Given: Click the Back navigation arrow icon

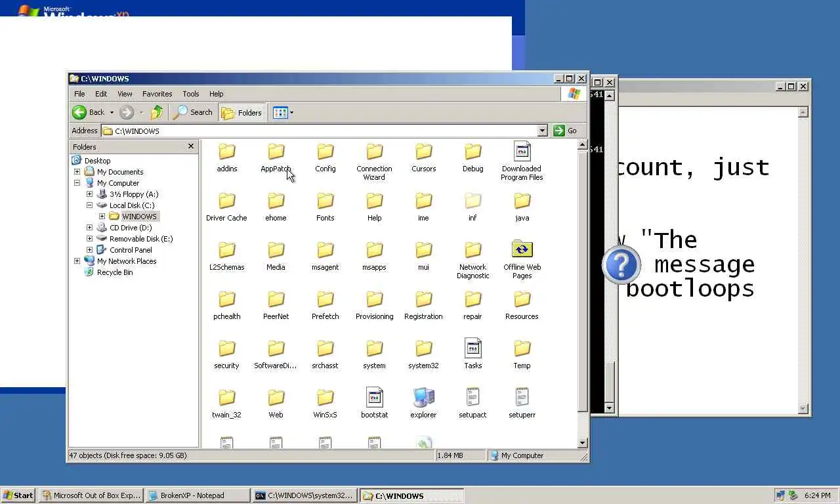Looking at the screenshot, I should (x=79, y=112).
